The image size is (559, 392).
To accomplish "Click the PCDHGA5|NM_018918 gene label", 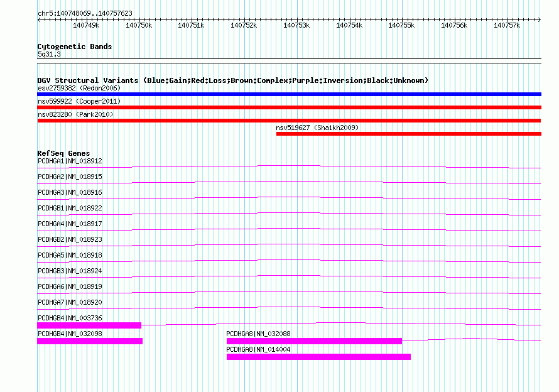I will [70, 256].
